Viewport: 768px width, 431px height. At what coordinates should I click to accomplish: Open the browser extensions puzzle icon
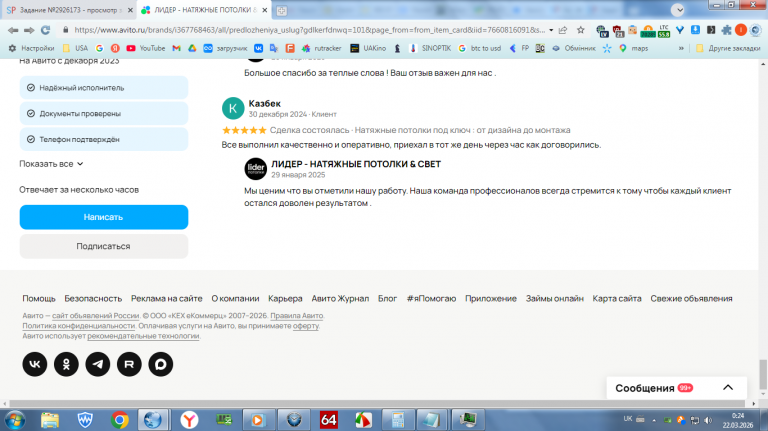point(726,30)
